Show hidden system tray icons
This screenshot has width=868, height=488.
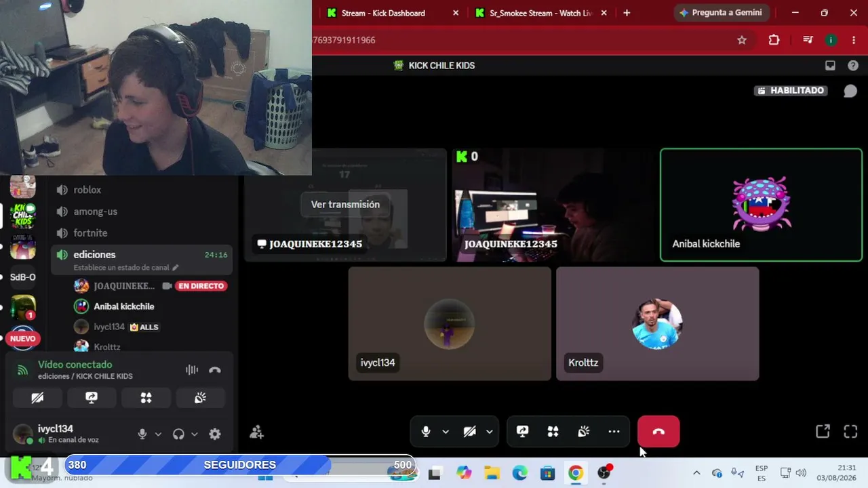pos(696,473)
